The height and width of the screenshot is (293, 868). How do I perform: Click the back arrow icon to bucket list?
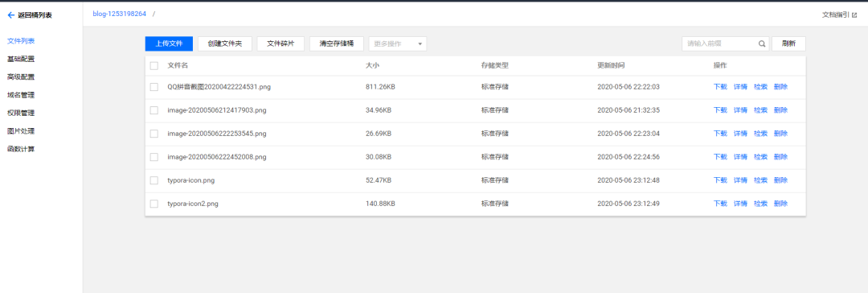pos(10,15)
